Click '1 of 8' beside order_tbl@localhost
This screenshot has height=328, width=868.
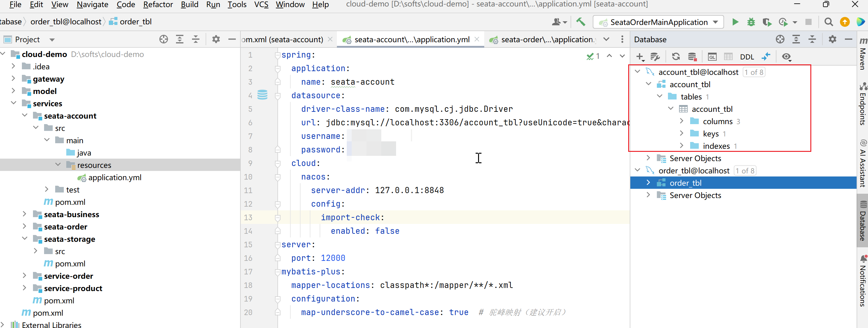(745, 171)
